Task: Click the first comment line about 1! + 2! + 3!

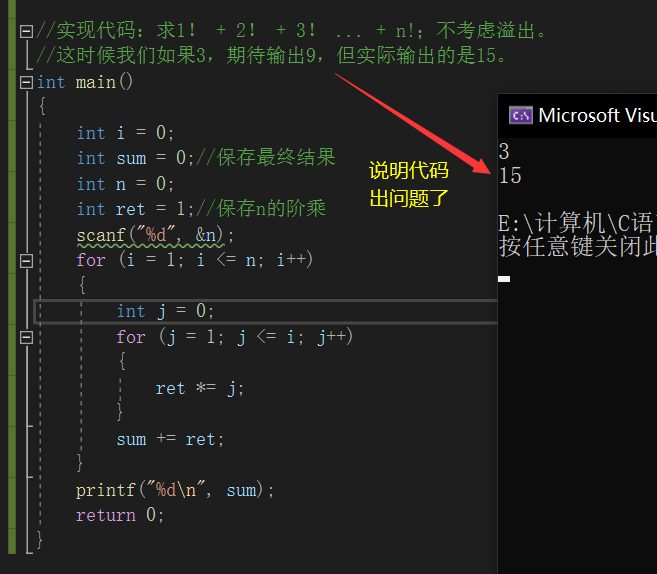Action: pyautogui.click(x=292, y=31)
